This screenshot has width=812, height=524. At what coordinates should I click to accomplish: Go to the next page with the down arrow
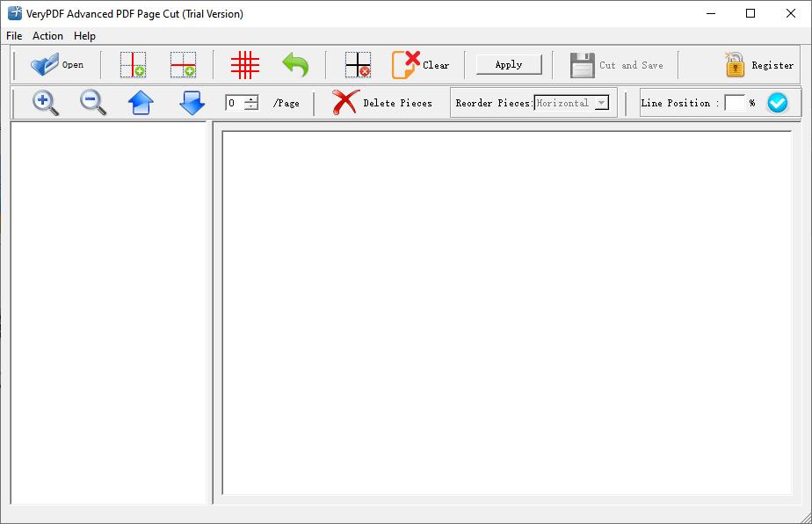click(192, 103)
